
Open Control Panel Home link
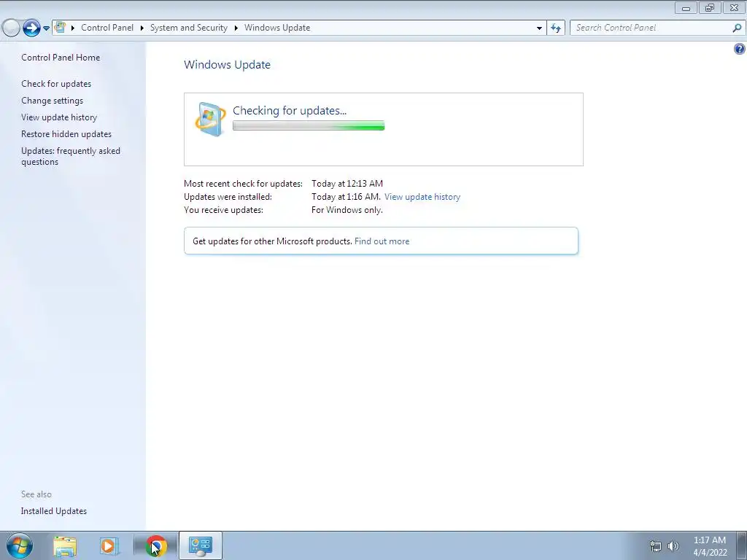pyautogui.click(x=61, y=58)
